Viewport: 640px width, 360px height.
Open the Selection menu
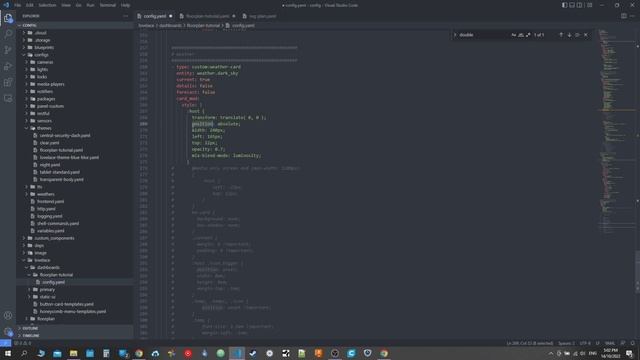47,5
